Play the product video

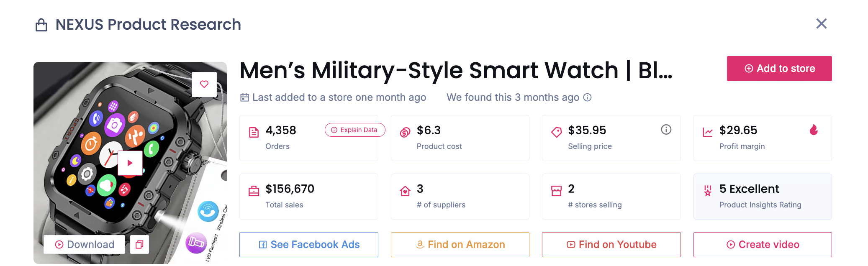pyautogui.click(x=130, y=163)
